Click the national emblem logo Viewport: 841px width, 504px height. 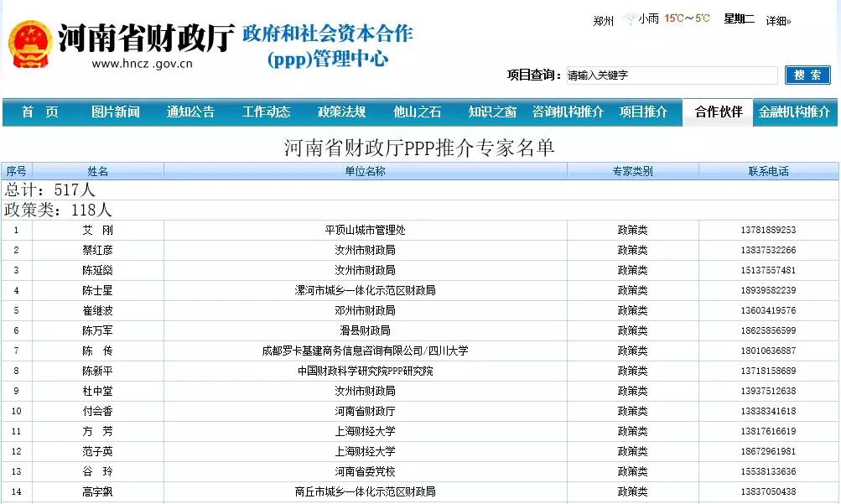tap(30, 45)
